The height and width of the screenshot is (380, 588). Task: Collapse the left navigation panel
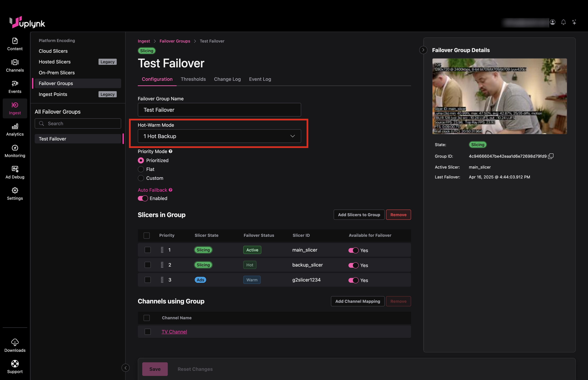(x=125, y=368)
